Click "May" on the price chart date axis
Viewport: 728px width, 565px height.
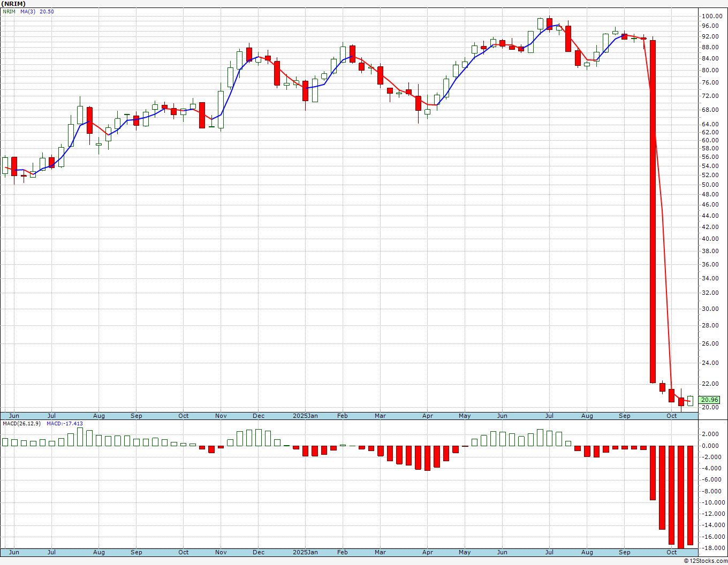465,416
